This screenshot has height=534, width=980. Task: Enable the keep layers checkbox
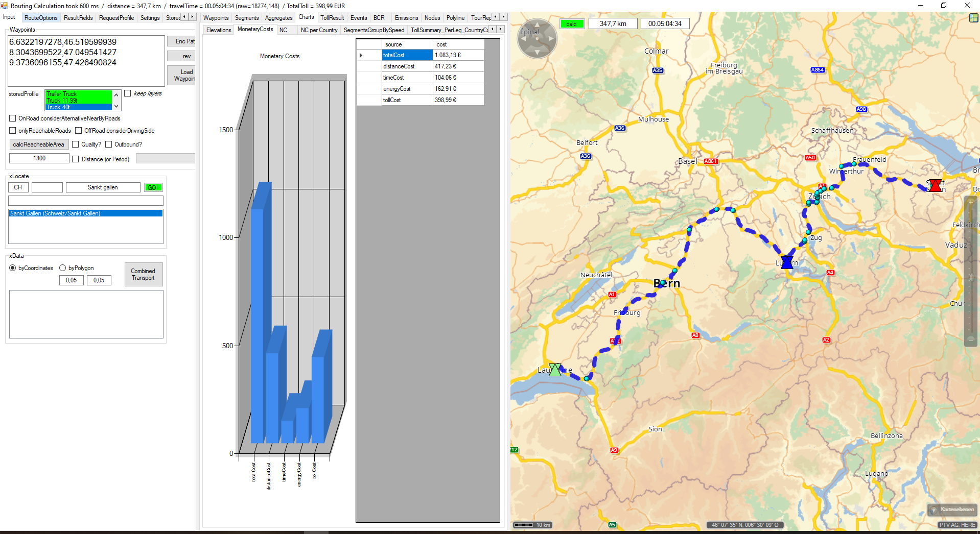click(128, 93)
